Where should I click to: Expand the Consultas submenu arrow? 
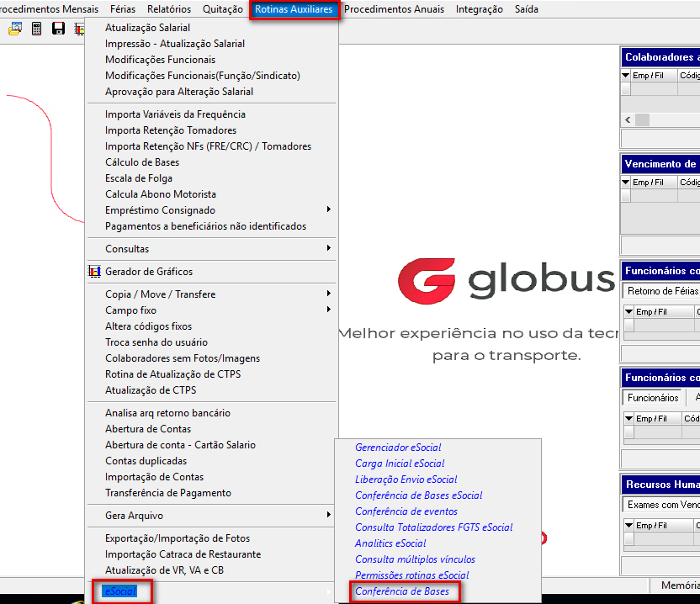tap(329, 248)
